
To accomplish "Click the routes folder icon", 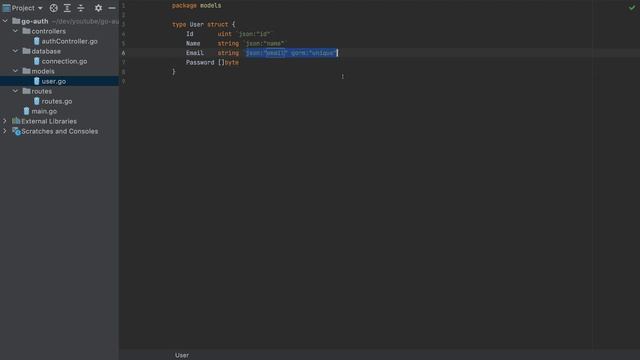I will tap(26, 91).
